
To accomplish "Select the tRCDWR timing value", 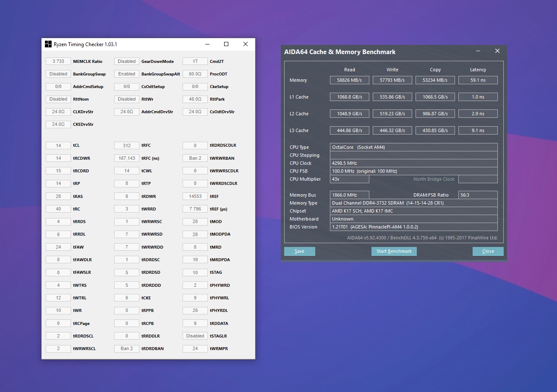I will (x=58, y=158).
